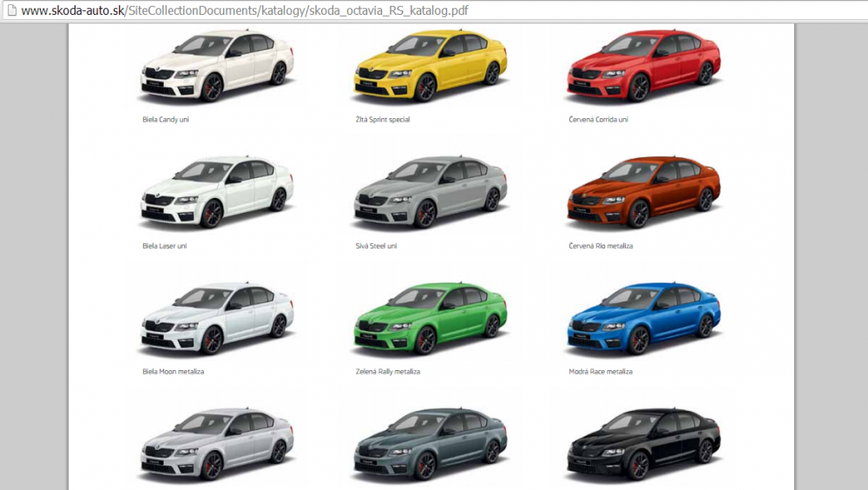868x490 pixels.
Task: Click the 'Biela Candy uni' caption
Action: [166, 119]
